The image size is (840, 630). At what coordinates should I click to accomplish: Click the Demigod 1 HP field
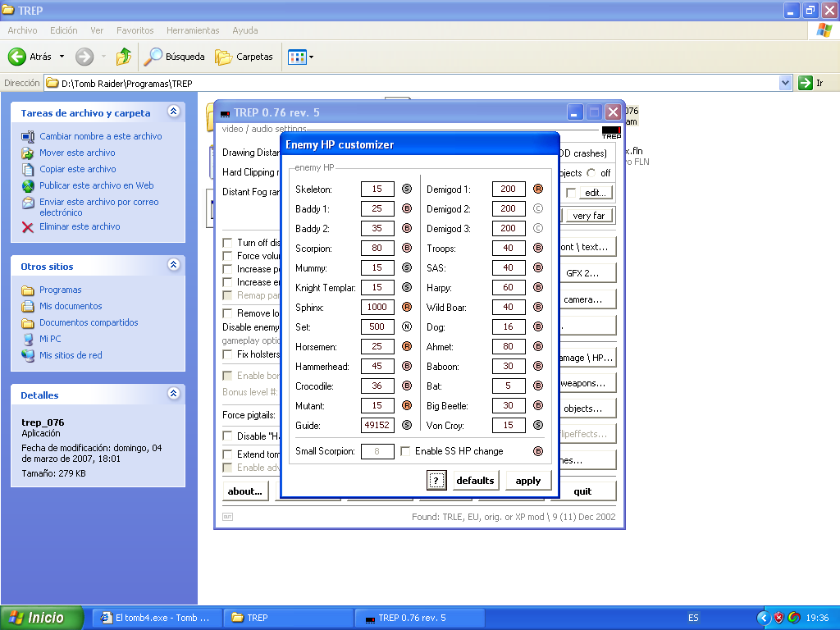click(x=509, y=189)
